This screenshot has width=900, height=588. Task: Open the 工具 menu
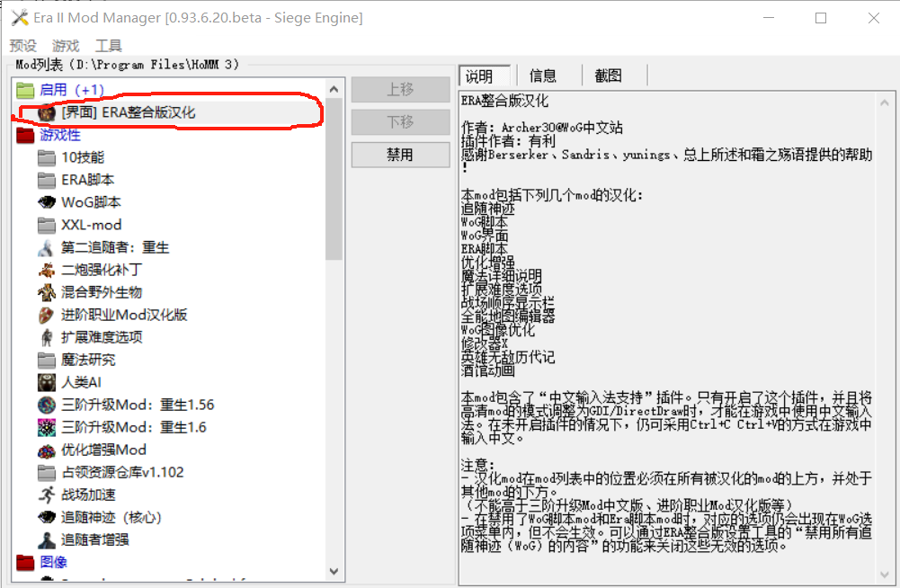coord(109,45)
